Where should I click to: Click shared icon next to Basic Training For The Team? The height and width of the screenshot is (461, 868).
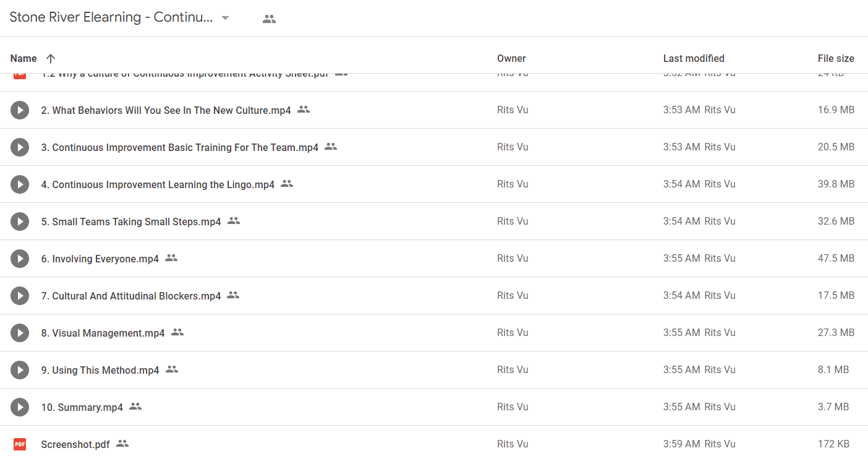pos(331,147)
